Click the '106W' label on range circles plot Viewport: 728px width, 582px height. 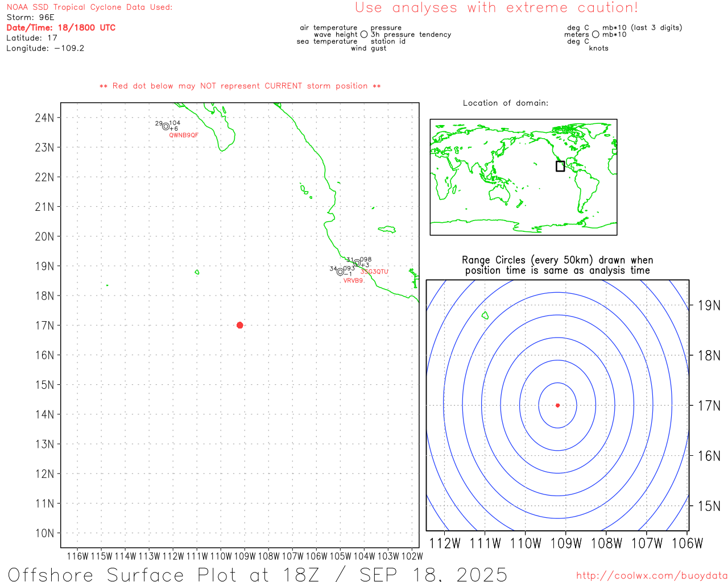click(x=687, y=543)
